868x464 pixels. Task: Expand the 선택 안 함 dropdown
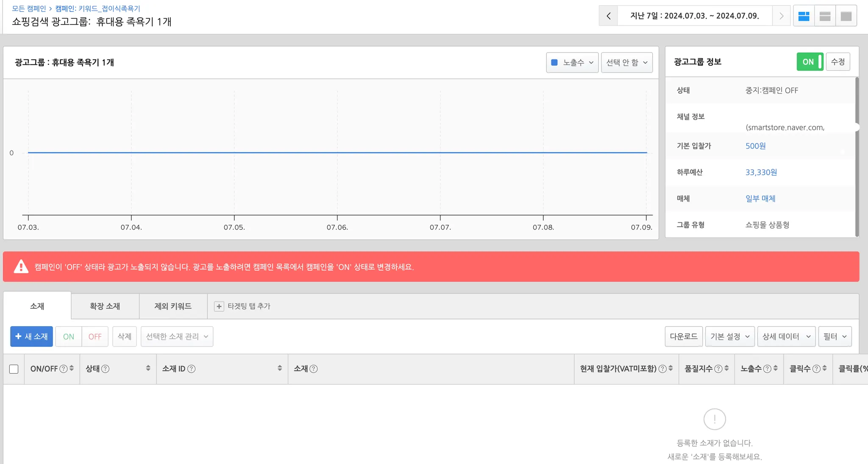coord(626,63)
